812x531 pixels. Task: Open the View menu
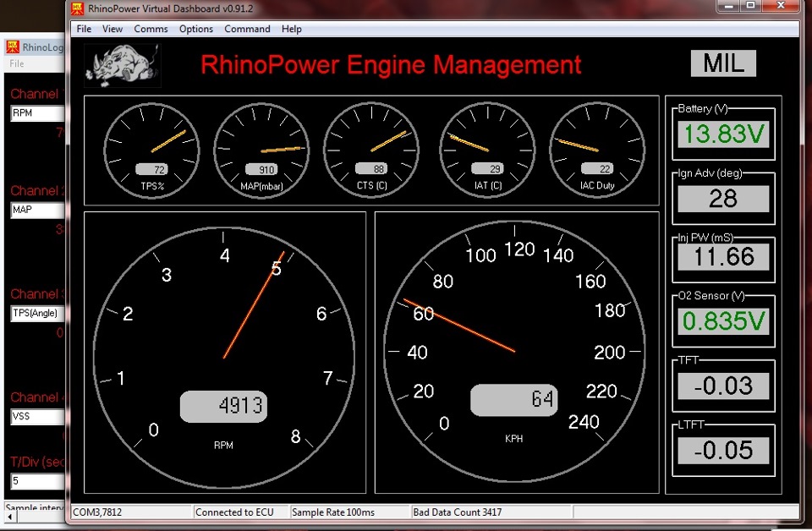[112, 29]
